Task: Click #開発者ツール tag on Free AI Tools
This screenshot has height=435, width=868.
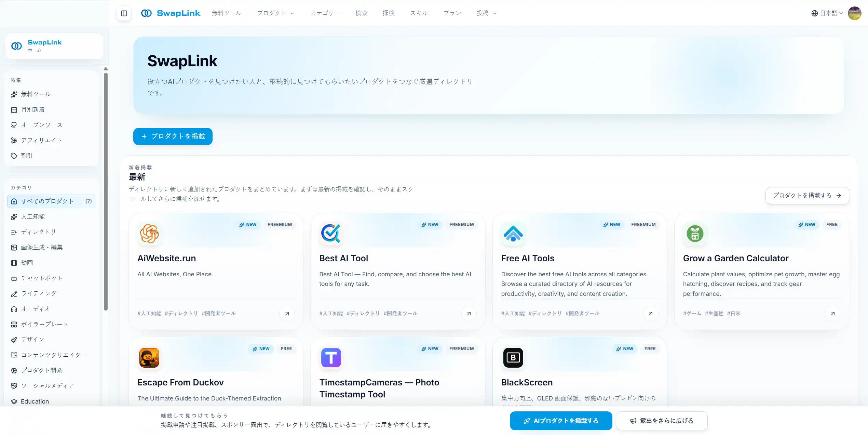Action: pos(582,314)
